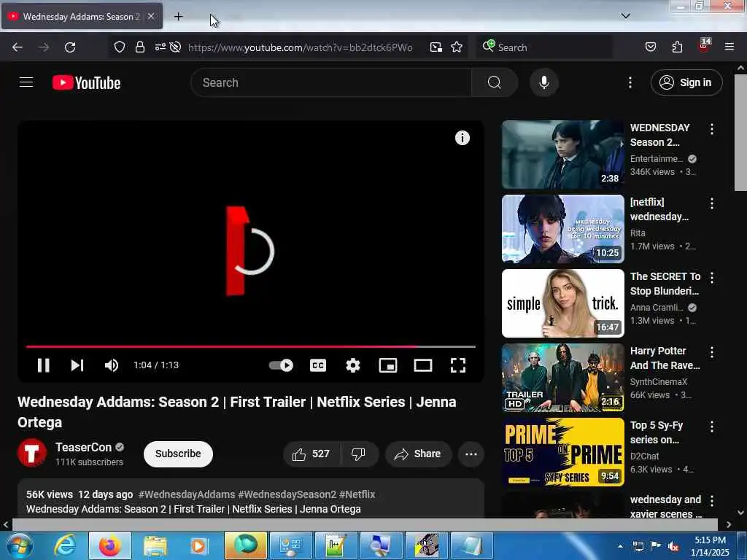
Task: Focus the YouTube search box
Action: [330, 82]
